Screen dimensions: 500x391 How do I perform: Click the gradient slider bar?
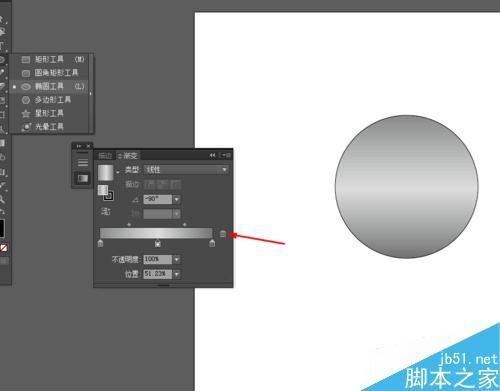156,233
